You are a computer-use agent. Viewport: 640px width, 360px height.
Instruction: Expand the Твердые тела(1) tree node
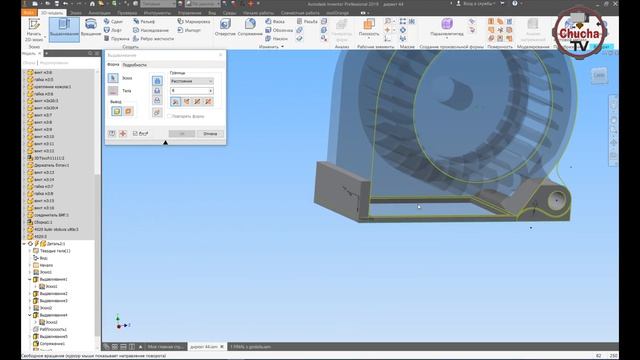(x=30, y=251)
